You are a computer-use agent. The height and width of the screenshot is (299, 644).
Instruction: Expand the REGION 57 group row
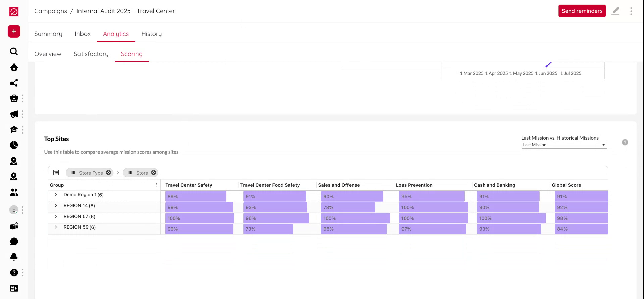(x=56, y=216)
